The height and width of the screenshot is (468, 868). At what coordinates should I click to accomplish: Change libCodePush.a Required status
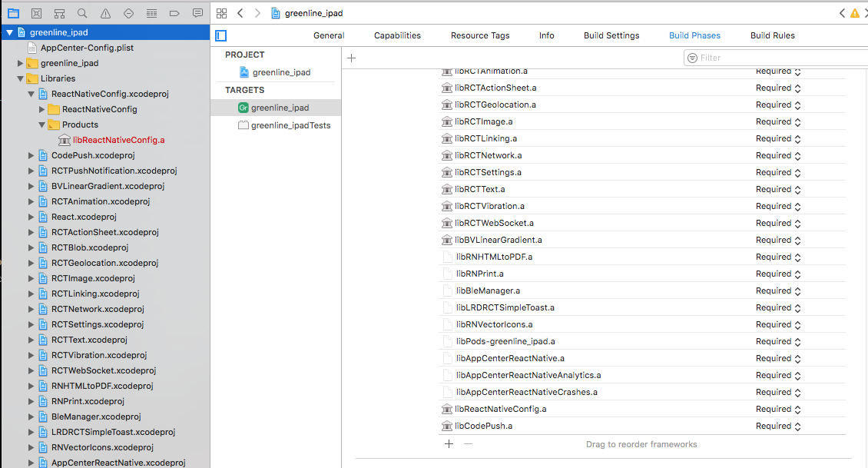(778, 426)
